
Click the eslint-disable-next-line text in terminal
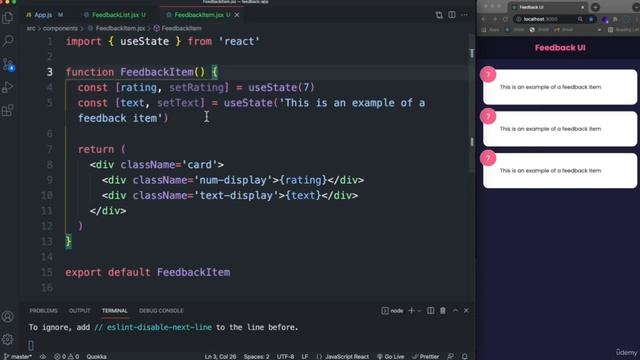[x=159, y=327]
